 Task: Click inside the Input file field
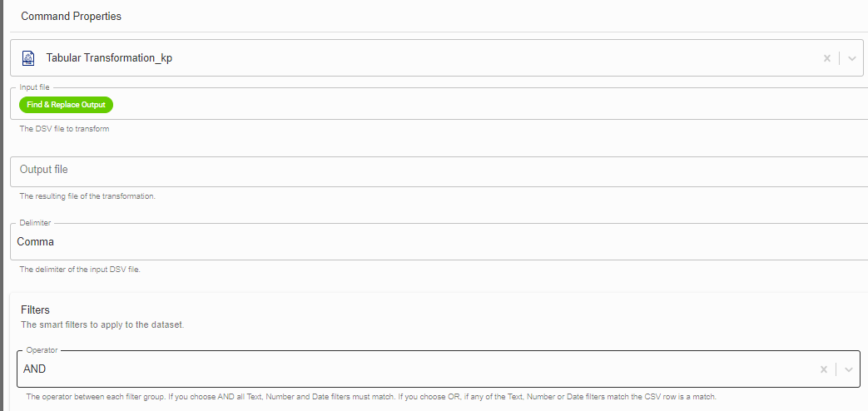click(x=487, y=105)
